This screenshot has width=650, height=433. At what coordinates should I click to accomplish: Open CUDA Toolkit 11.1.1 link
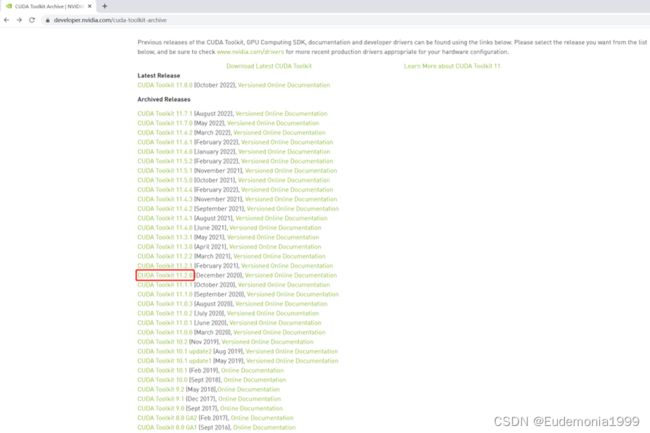click(x=165, y=285)
